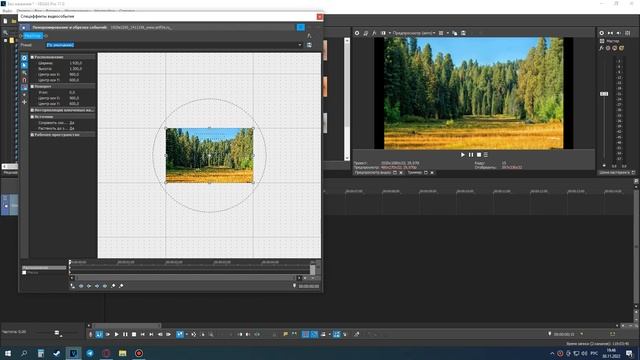Click the Delete Keyframe icon in Pan/Crop

pos(121,286)
